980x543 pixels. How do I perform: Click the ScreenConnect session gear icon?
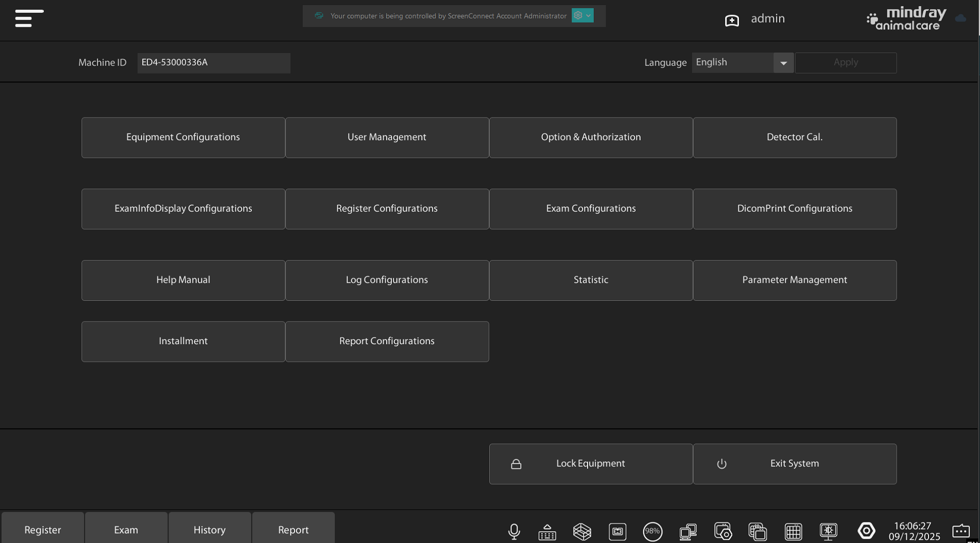coord(578,15)
